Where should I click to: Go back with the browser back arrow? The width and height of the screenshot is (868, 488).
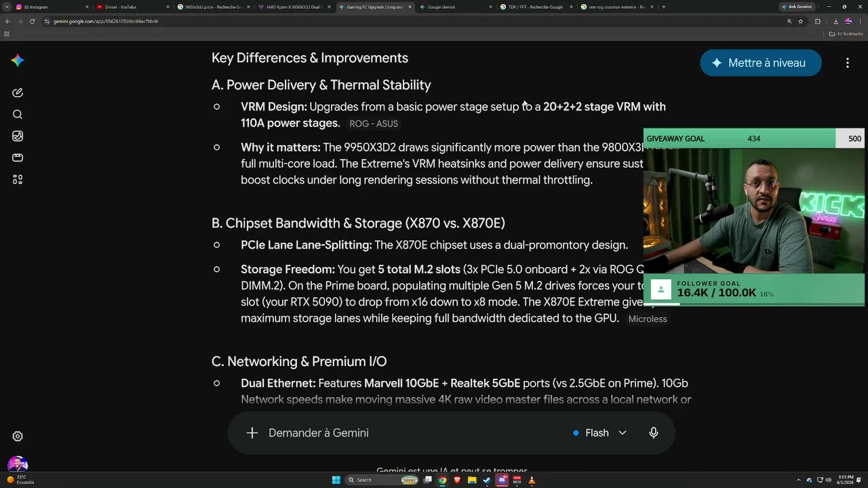7,21
